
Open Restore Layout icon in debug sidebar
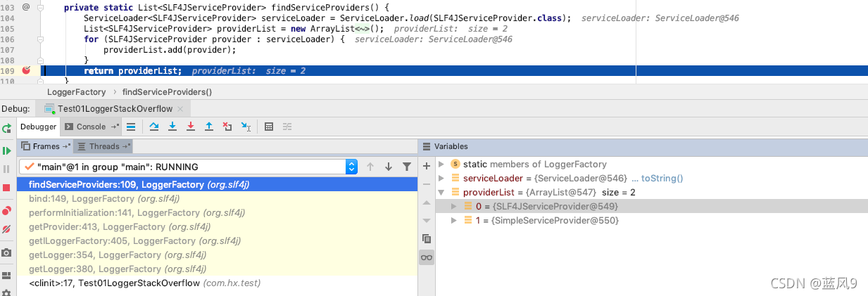tap(6, 276)
